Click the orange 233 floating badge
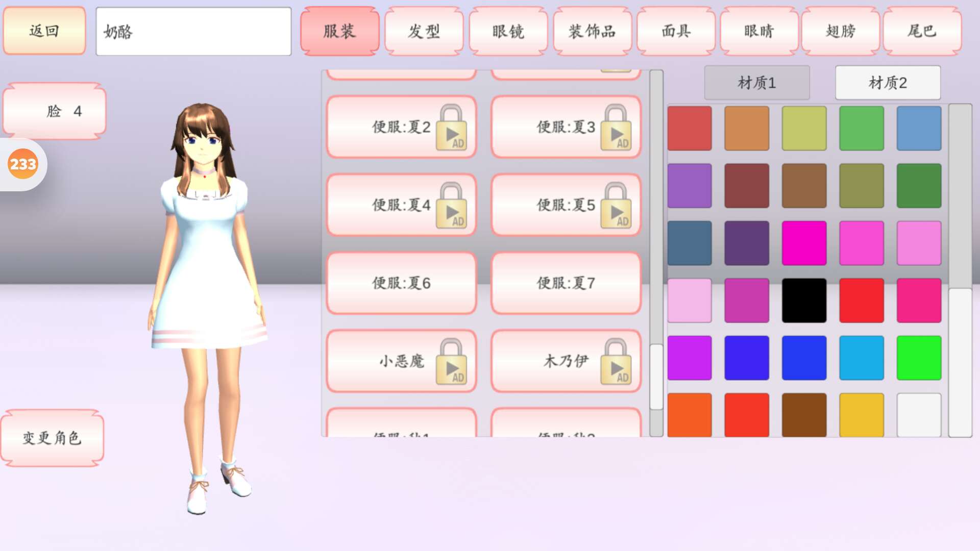The width and height of the screenshot is (980, 551). pyautogui.click(x=23, y=164)
